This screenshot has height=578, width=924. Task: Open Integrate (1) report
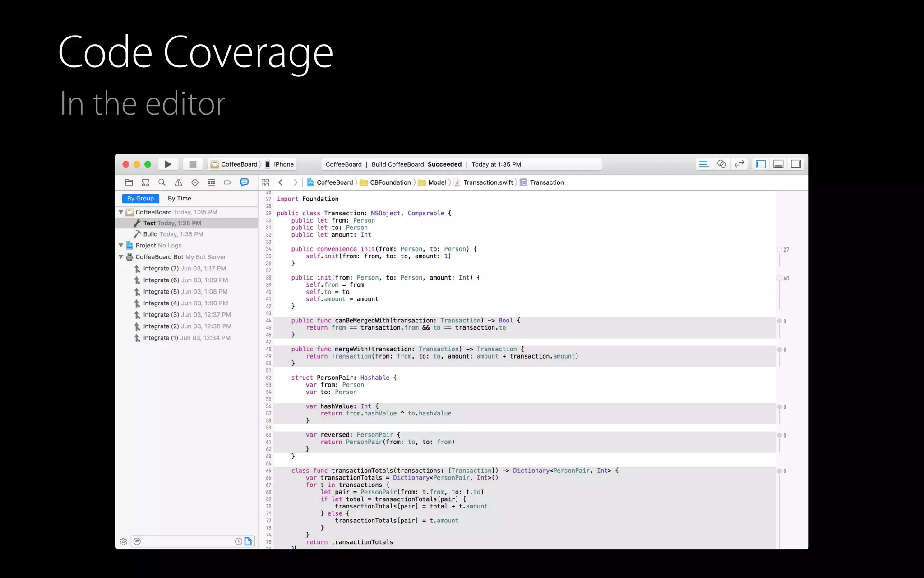(187, 338)
